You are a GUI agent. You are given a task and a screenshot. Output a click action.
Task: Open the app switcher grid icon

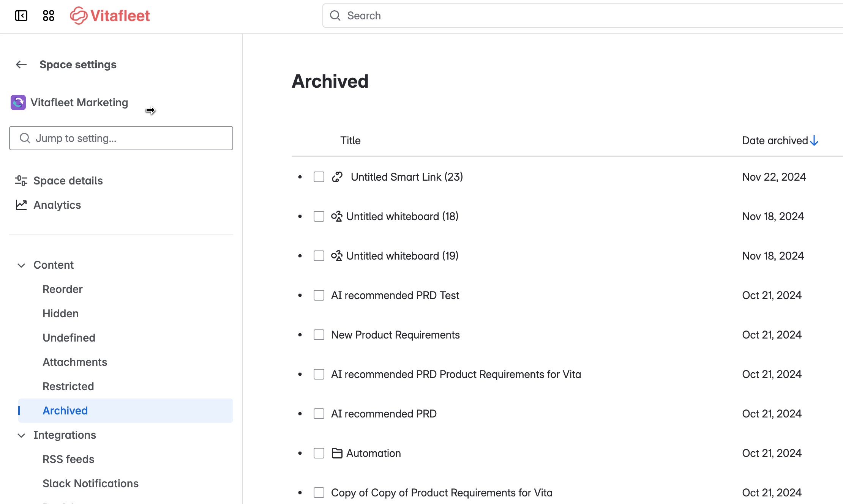pos(49,16)
